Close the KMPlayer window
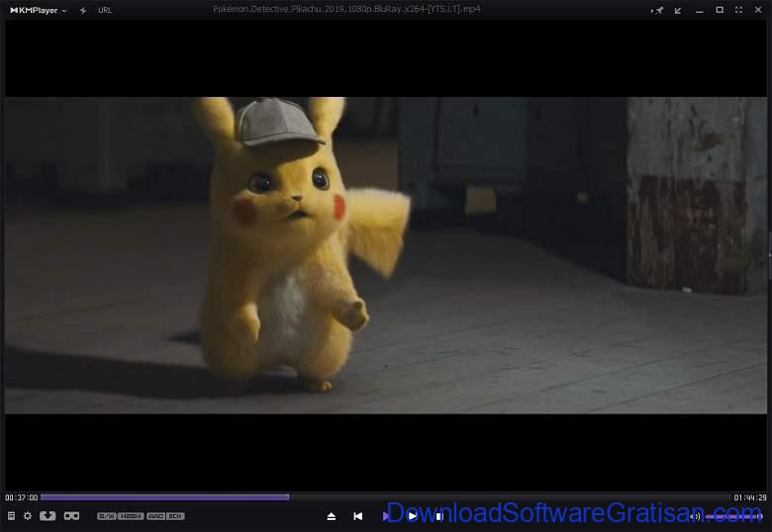 pos(758,10)
